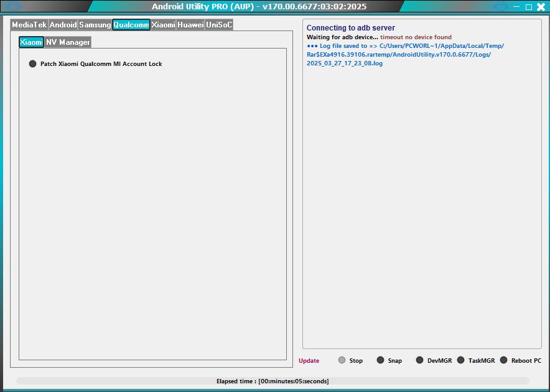Open DevMGR device manager icon
The image size is (550, 392).
(419, 360)
